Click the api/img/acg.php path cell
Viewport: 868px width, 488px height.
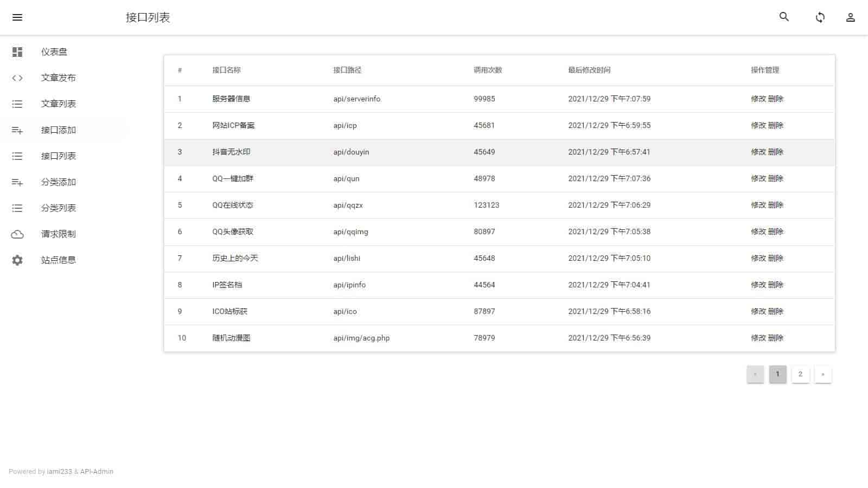pyautogui.click(x=361, y=338)
